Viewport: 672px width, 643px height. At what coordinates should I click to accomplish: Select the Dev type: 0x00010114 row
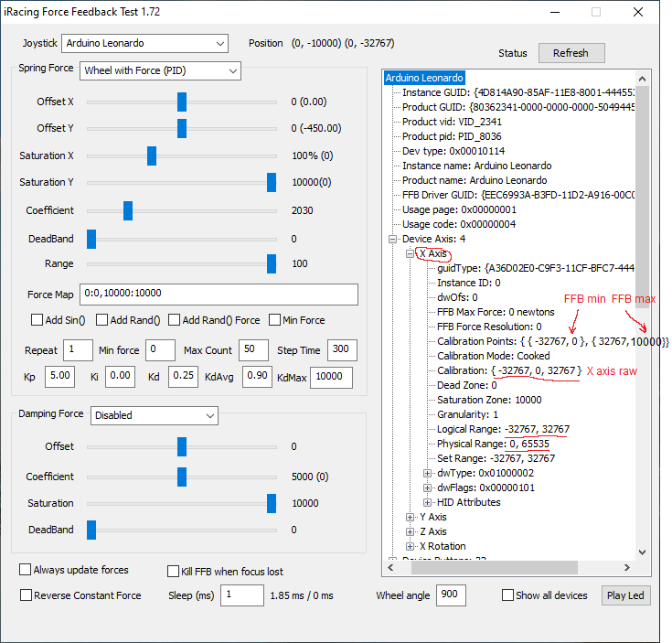[453, 151]
